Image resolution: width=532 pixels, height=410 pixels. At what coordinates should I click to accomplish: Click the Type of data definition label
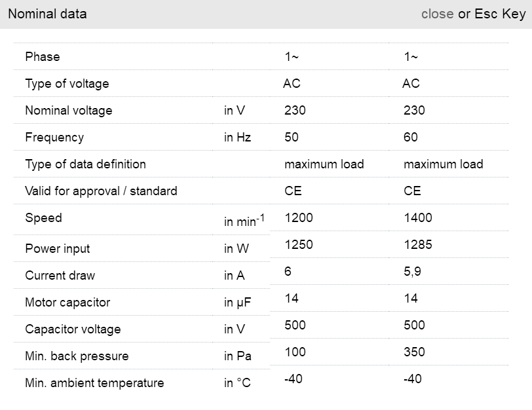tap(85, 164)
